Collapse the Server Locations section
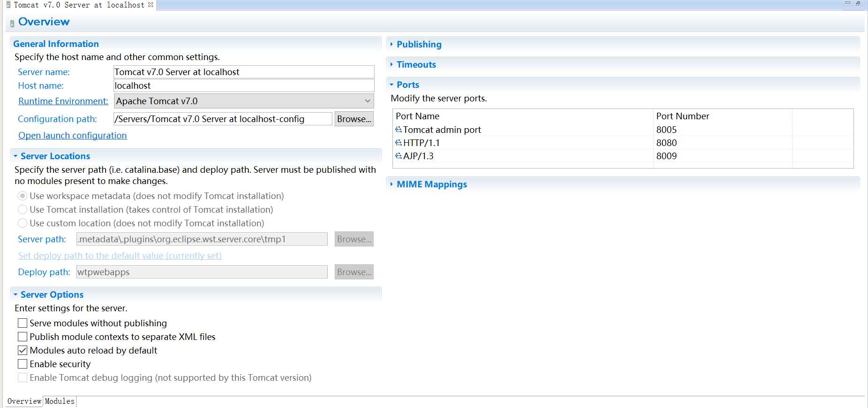Viewport: 868px width, 408px height. click(15, 156)
